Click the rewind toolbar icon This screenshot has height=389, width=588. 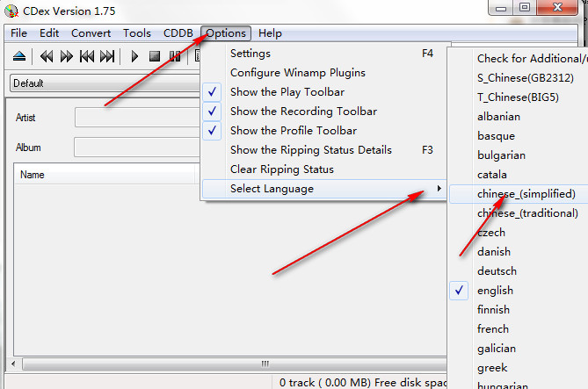pos(47,56)
